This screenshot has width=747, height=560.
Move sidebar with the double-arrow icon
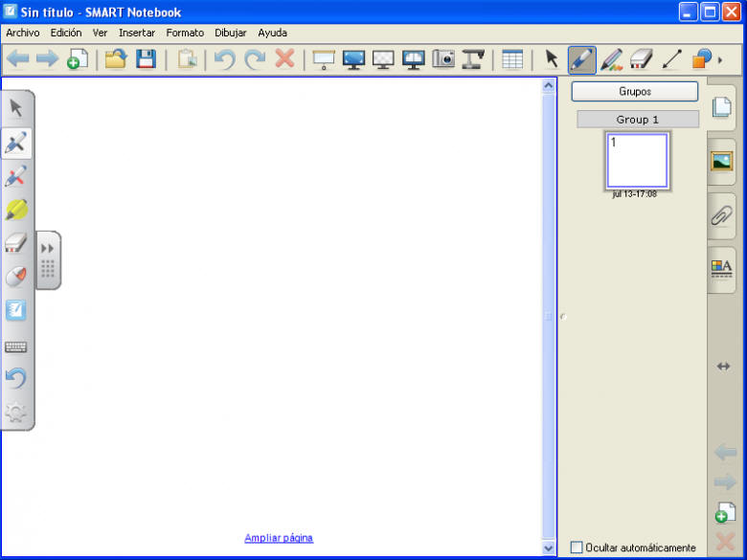[x=723, y=367]
